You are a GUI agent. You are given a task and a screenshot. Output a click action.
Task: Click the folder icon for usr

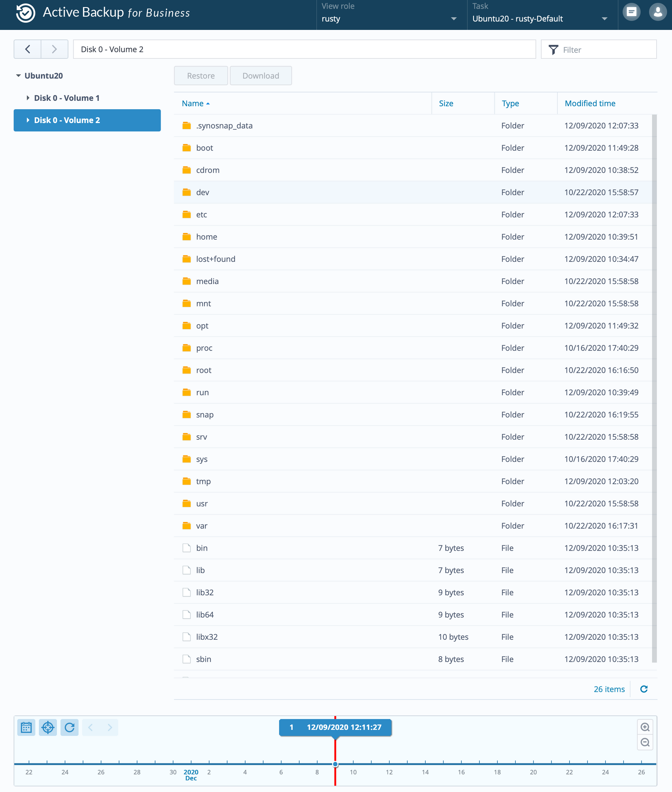coord(187,504)
